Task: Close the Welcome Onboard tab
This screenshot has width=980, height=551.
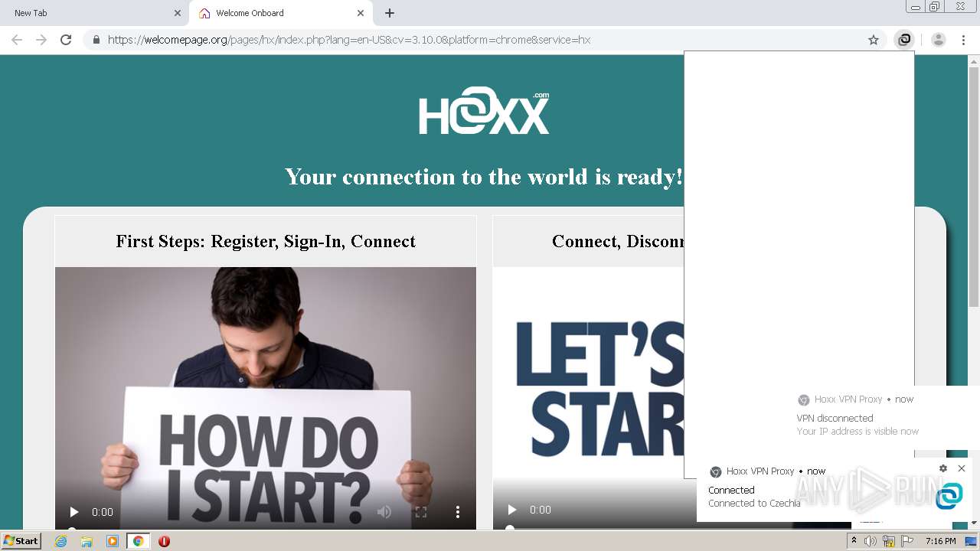Action: pos(361,13)
